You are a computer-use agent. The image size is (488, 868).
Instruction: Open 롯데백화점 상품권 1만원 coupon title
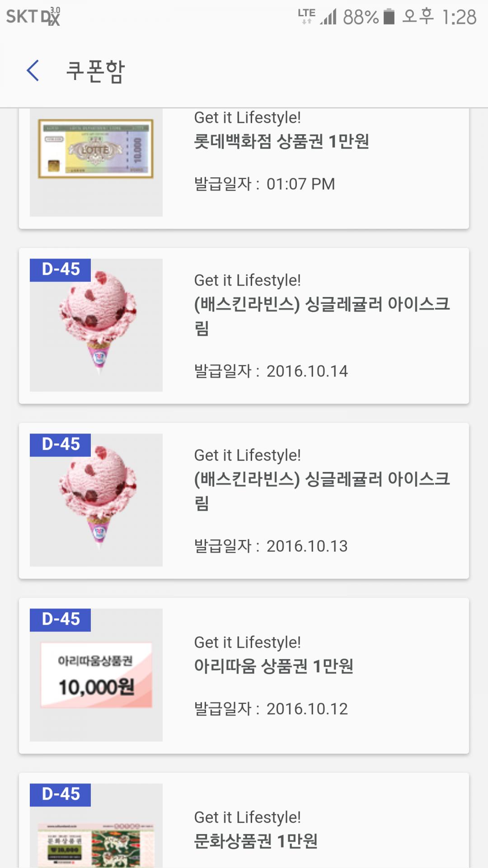(x=281, y=142)
